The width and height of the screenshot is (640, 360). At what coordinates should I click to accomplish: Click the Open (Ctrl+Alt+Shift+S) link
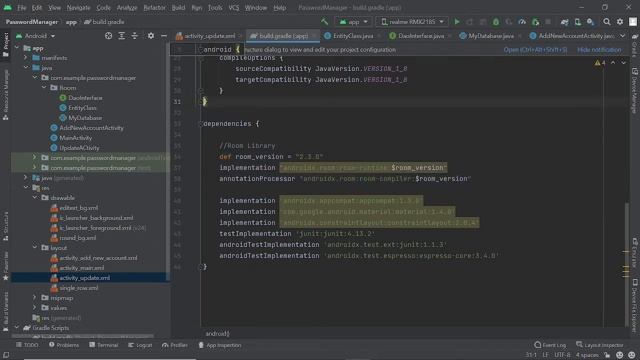[x=535, y=50]
